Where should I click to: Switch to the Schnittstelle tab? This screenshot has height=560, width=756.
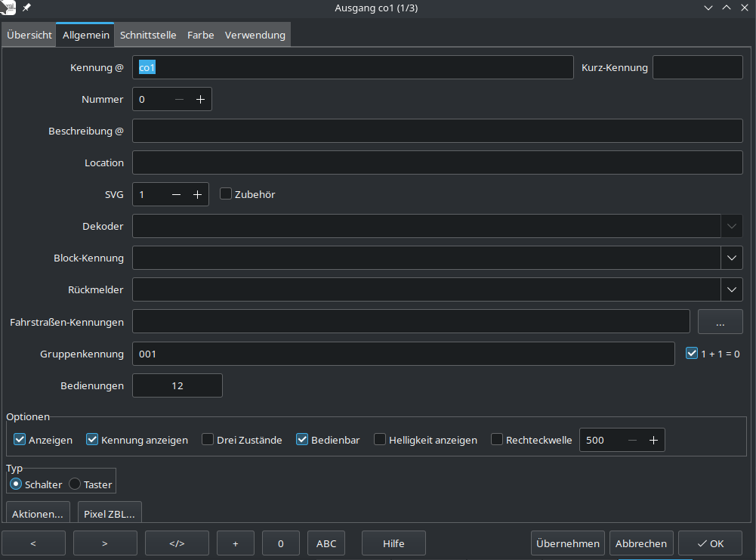pos(148,35)
